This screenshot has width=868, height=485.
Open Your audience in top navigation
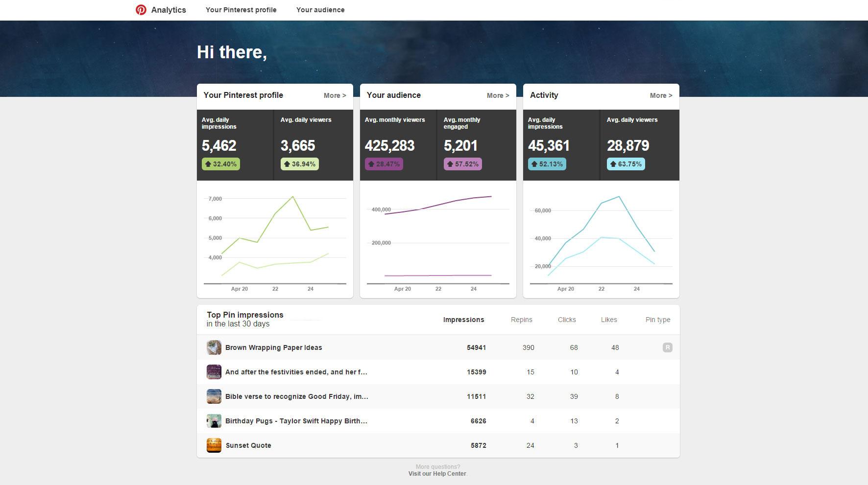click(320, 10)
